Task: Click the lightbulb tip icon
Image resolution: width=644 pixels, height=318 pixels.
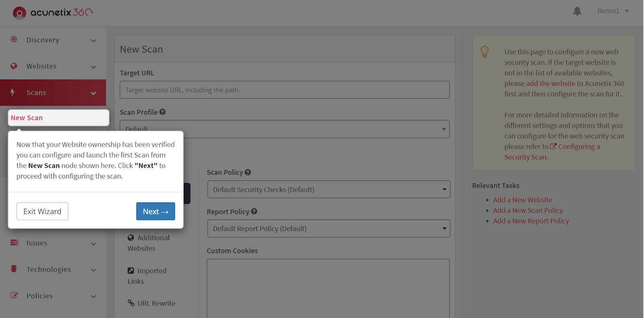Action: tap(485, 52)
